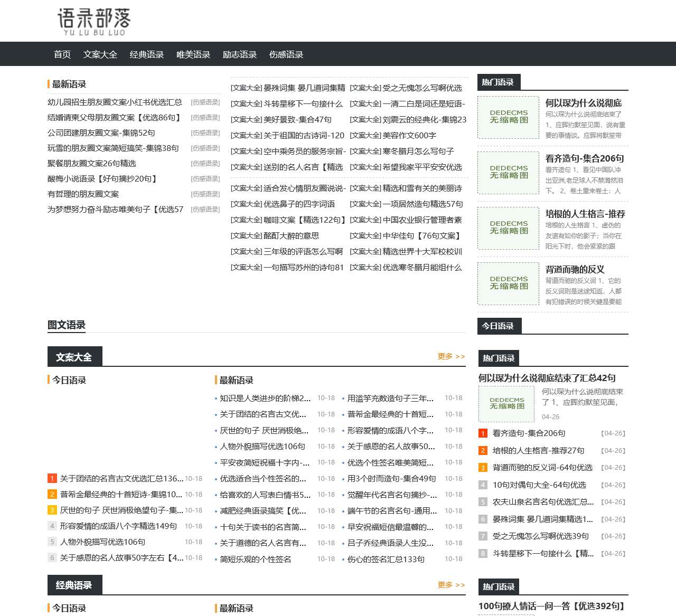Open the 励志语录 category
The height and width of the screenshot is (616, 676).
[x=239, y=54]
